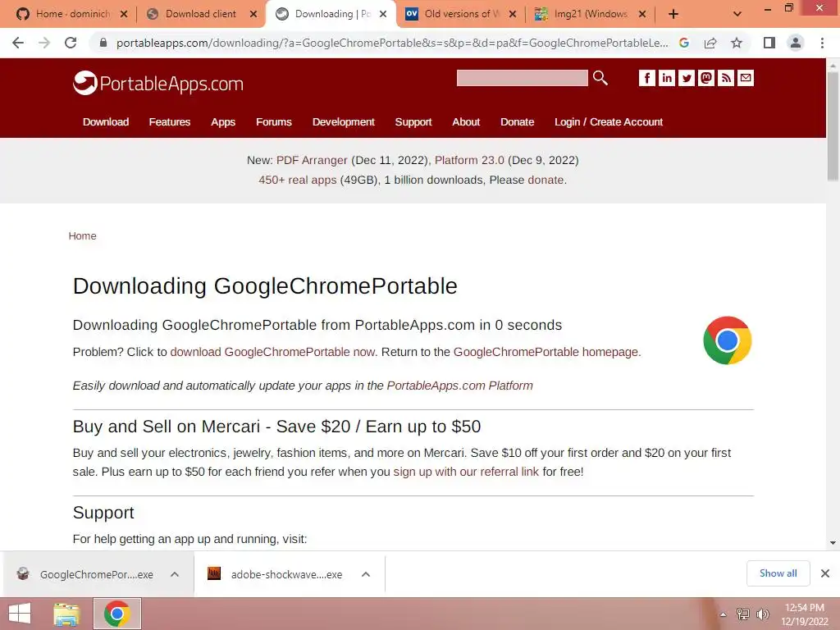Click the volume icon in the system tray
The width and height of the screenshot is (840, 630).
tap(763, 614)
